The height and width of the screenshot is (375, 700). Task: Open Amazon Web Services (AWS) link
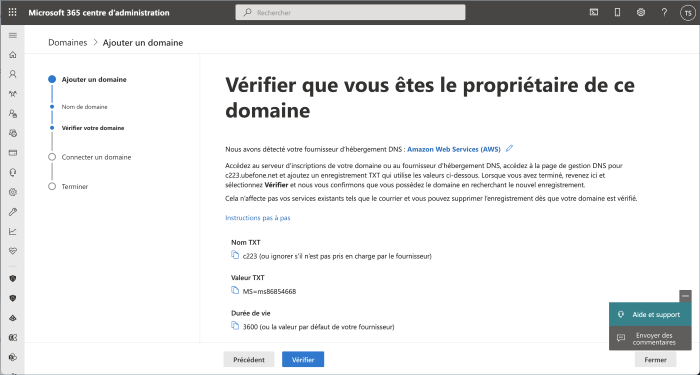454,149
